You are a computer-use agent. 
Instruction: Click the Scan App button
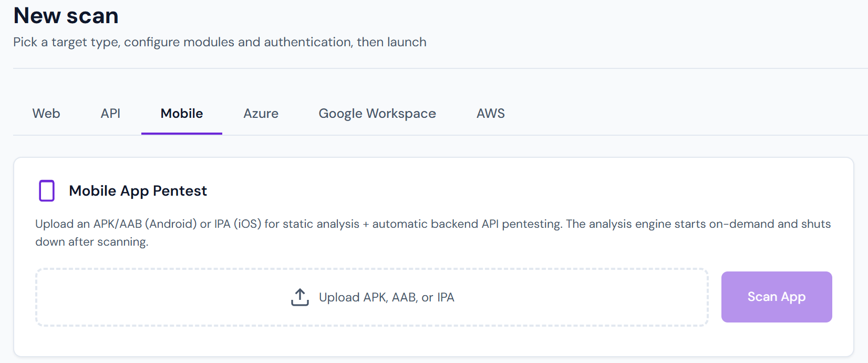[x=777, y=297]
